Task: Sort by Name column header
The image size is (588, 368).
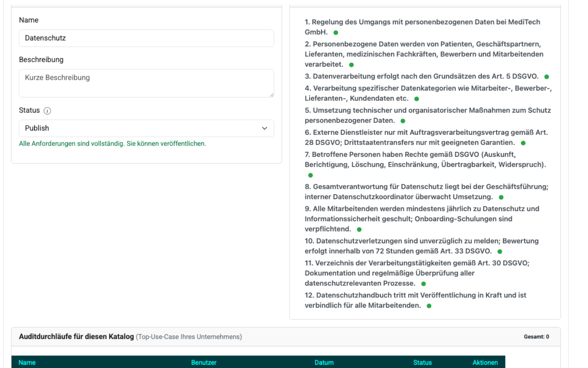Action: pyautogui.click(x=27, y=362)
